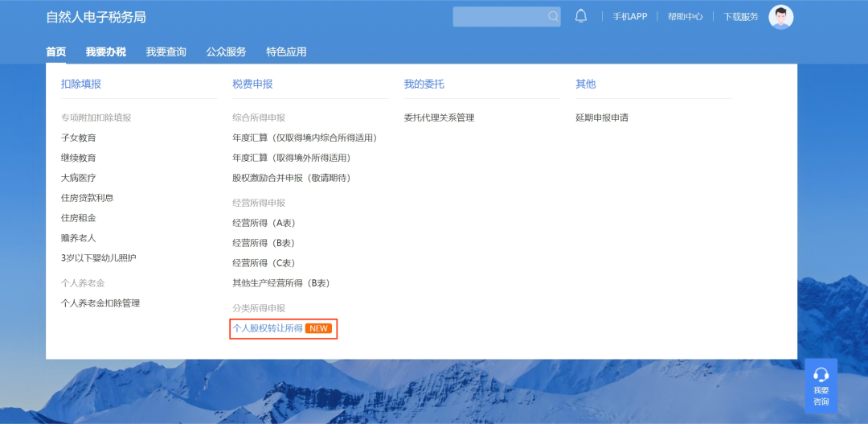Open 公众服务 menu
This screenshot has height=424, width=868.
[x=226, y=52]
